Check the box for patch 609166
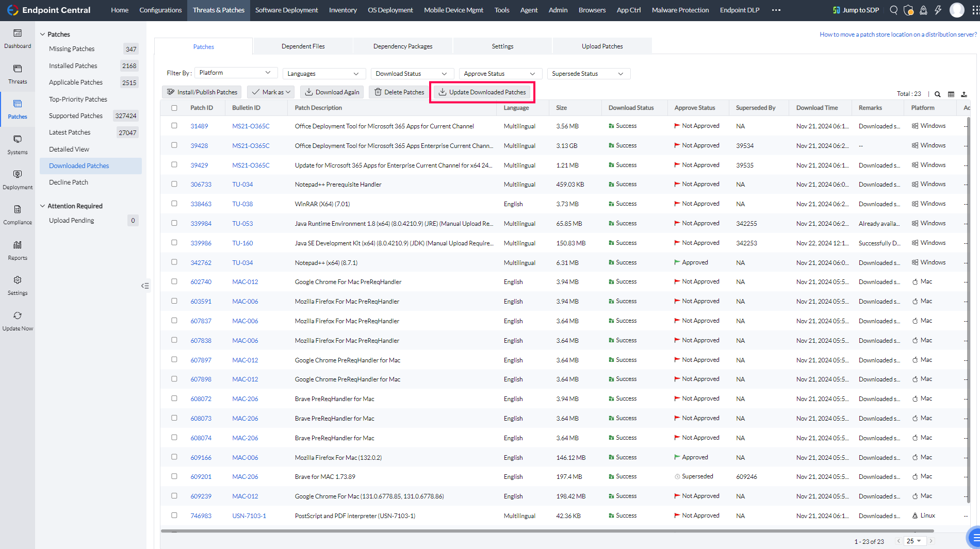980x549 pixels. click(x=174, y=457)
